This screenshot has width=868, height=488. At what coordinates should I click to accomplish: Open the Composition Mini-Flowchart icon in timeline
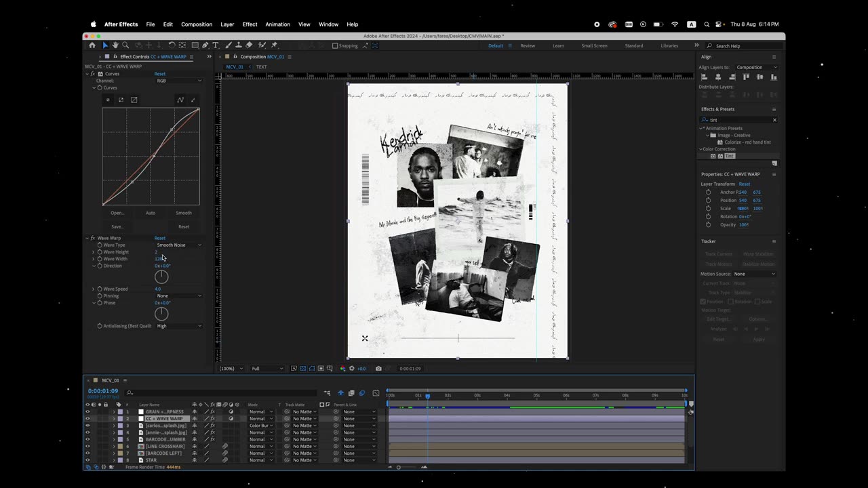pyautogui.click(x=327, y=393)
